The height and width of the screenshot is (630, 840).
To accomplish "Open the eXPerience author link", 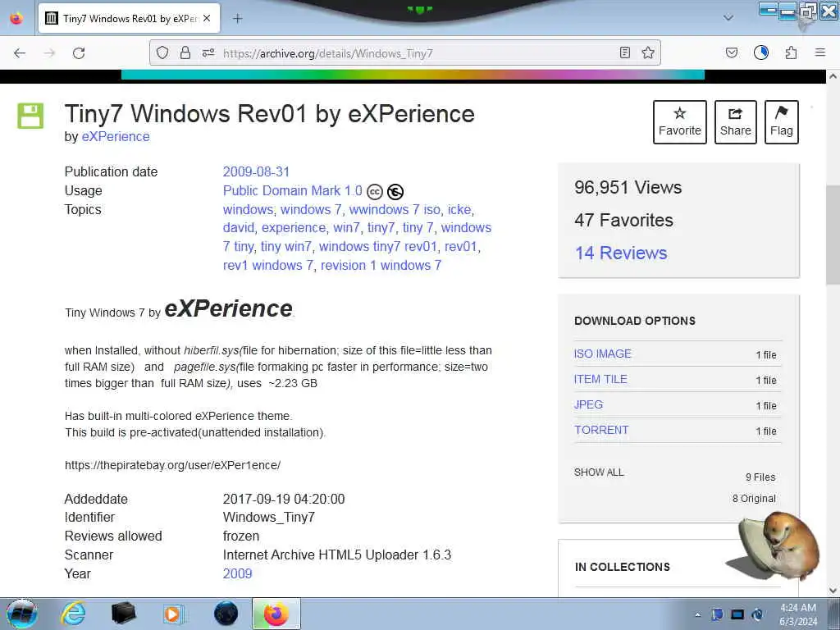I will tap(116, 137).
